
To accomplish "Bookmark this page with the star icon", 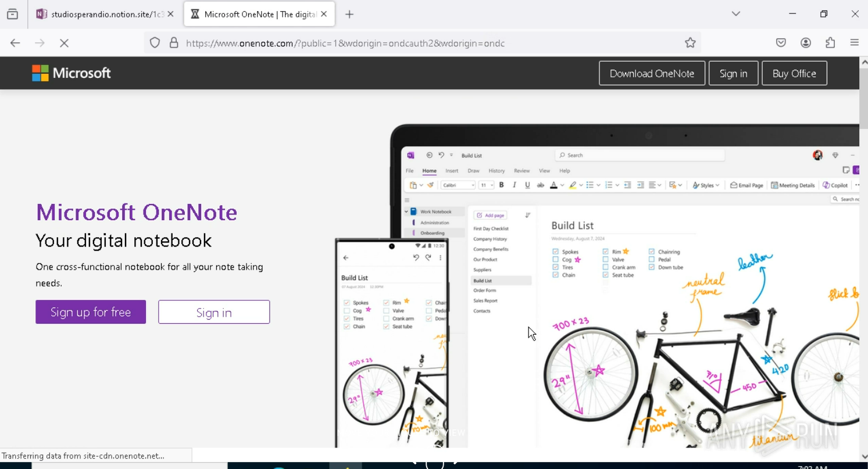I will 690,43.
